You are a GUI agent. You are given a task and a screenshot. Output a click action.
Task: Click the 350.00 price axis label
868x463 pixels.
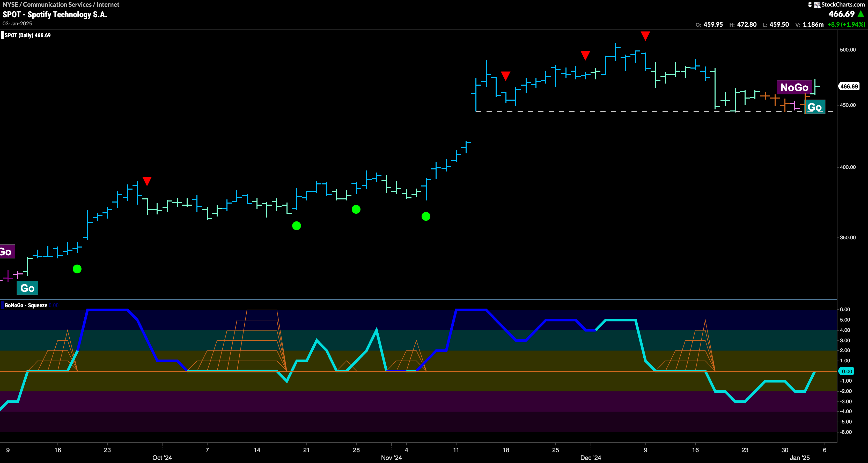pos(848,238)
